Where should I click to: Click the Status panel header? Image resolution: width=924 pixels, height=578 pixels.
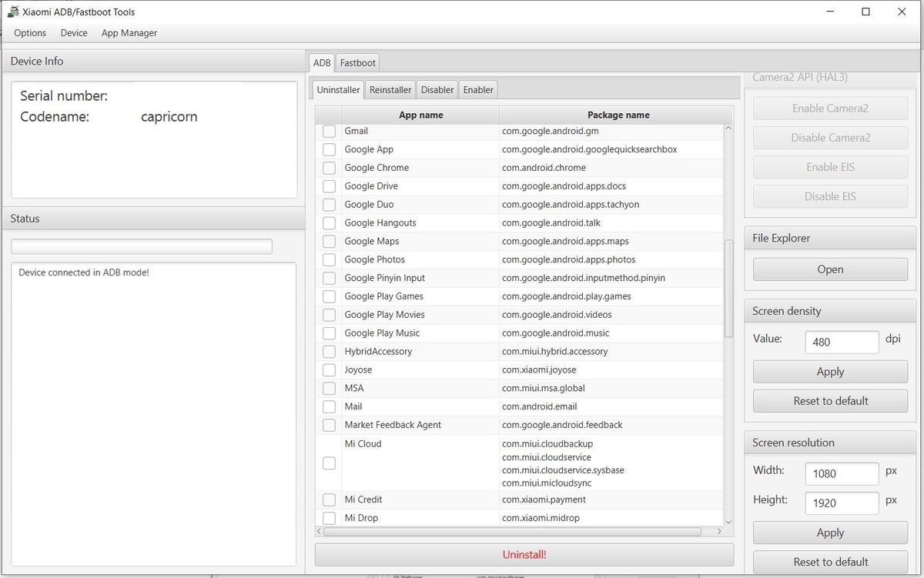point(152,219)
